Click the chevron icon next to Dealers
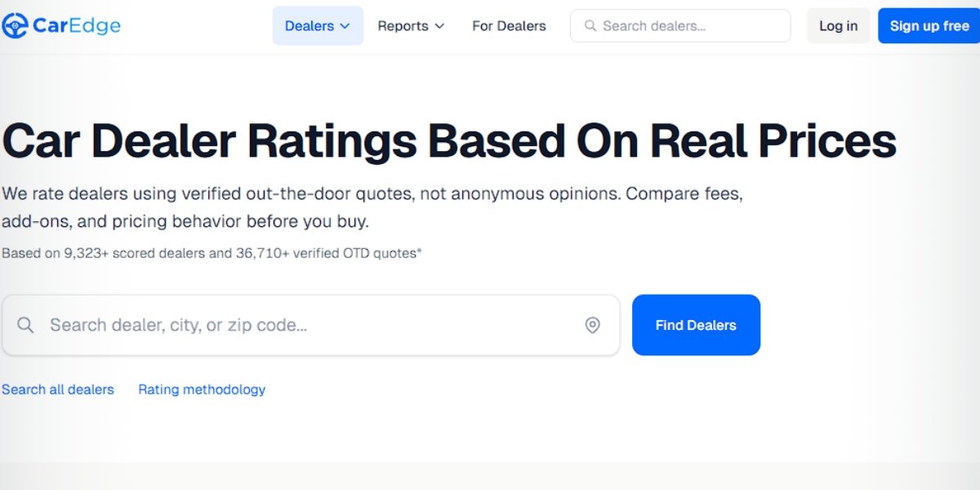The width and height of the screenshot is (980, 490). (x=346, y=25)
